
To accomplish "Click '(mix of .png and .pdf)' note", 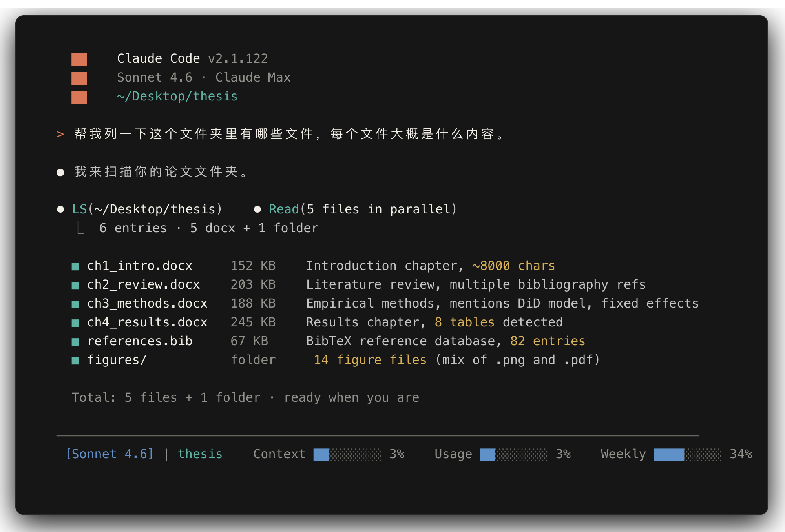I will (518, 360).
